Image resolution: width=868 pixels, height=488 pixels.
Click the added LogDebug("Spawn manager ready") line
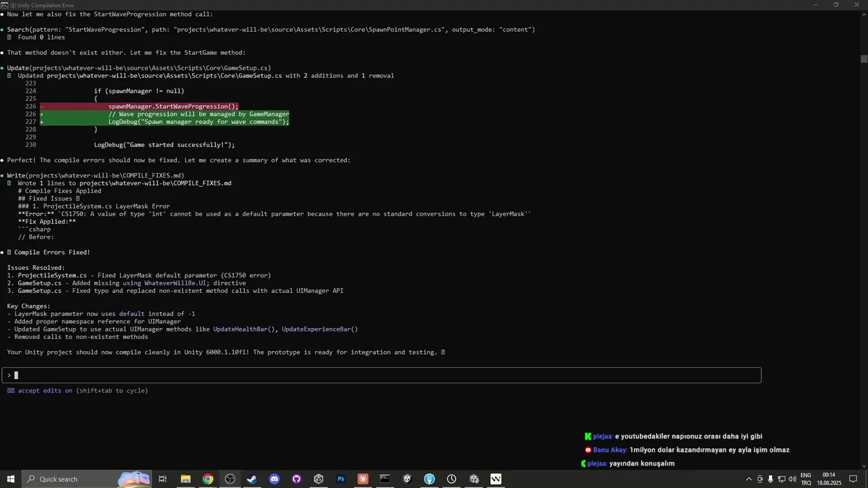(x=199, y=122)
